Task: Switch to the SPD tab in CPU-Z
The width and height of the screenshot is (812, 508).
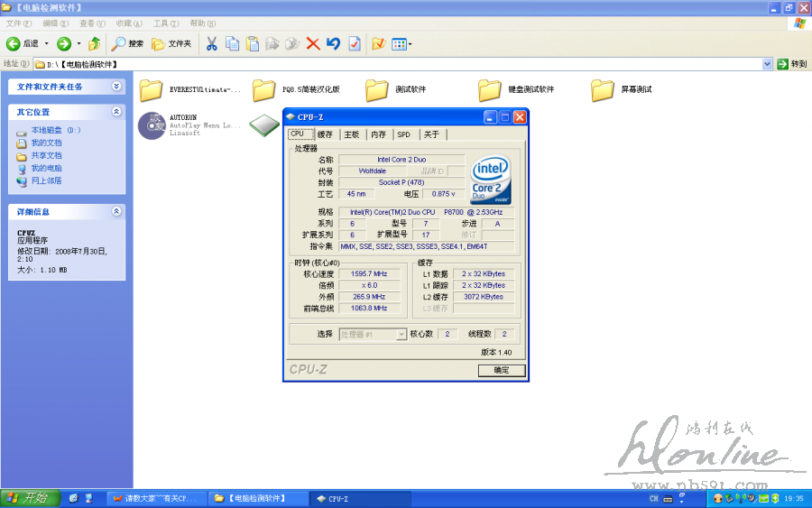Action: [x=403, y=134]
